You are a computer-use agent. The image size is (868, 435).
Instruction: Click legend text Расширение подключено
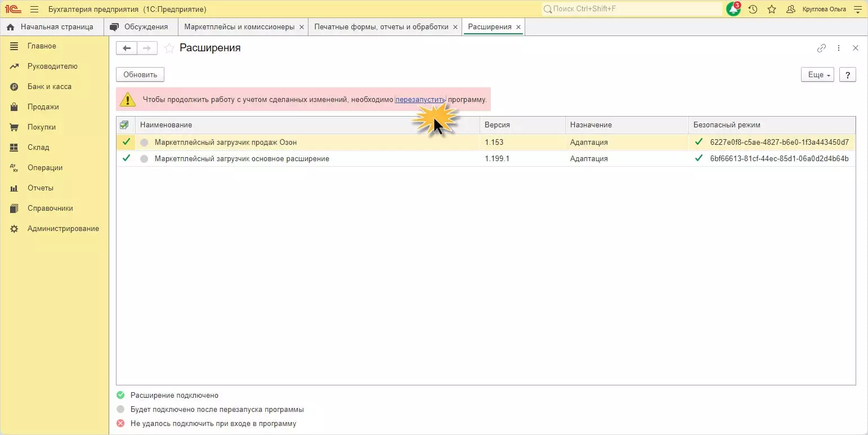click(175, 396)
